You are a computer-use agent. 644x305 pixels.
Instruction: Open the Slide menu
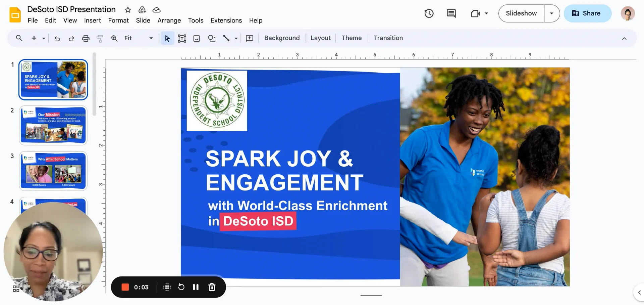(143, 20)
